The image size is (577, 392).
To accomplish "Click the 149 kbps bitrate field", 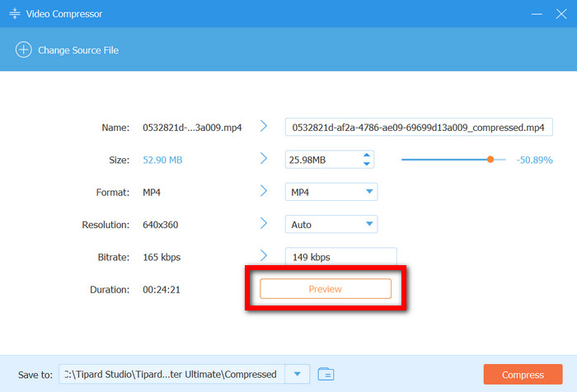I will point(340,257).
